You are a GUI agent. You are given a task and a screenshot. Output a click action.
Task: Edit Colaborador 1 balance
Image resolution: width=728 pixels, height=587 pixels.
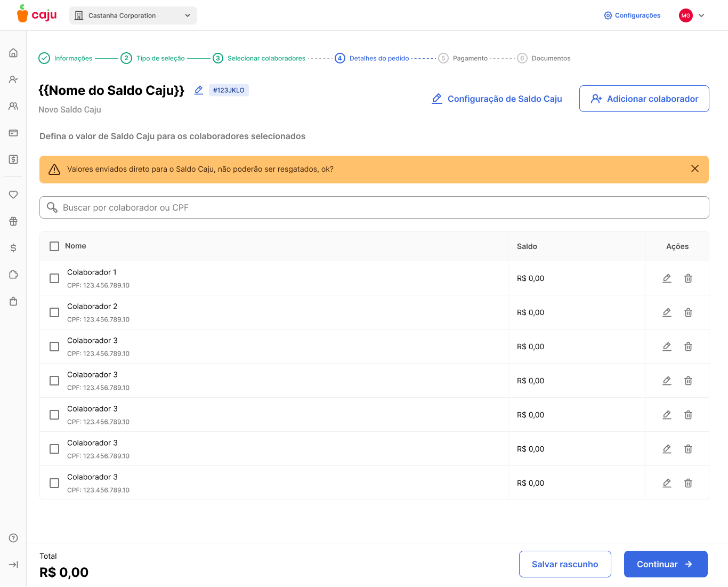[x=667, y=278]
